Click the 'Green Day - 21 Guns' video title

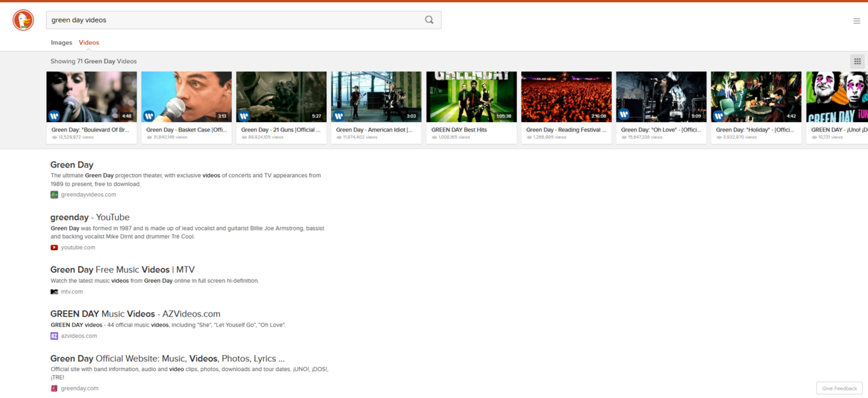281,130
